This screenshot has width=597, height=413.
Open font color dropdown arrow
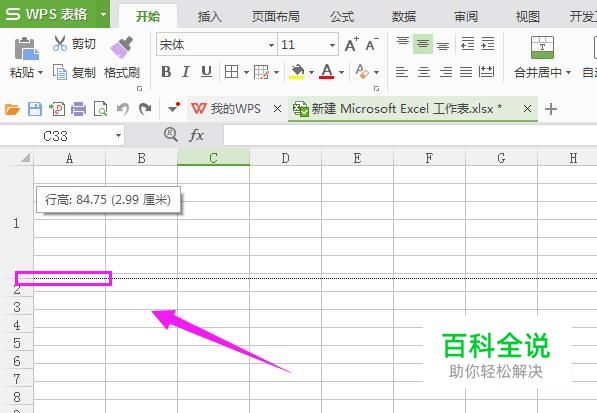(341, 72)
